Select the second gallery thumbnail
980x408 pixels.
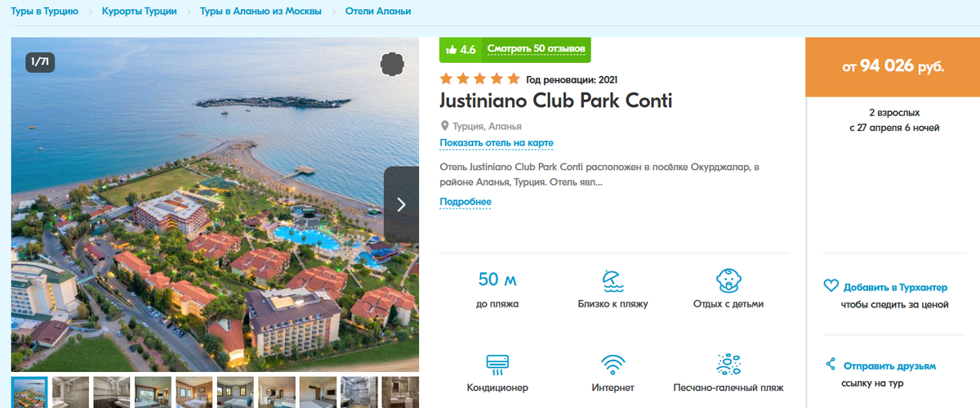(x=70, y=392)
